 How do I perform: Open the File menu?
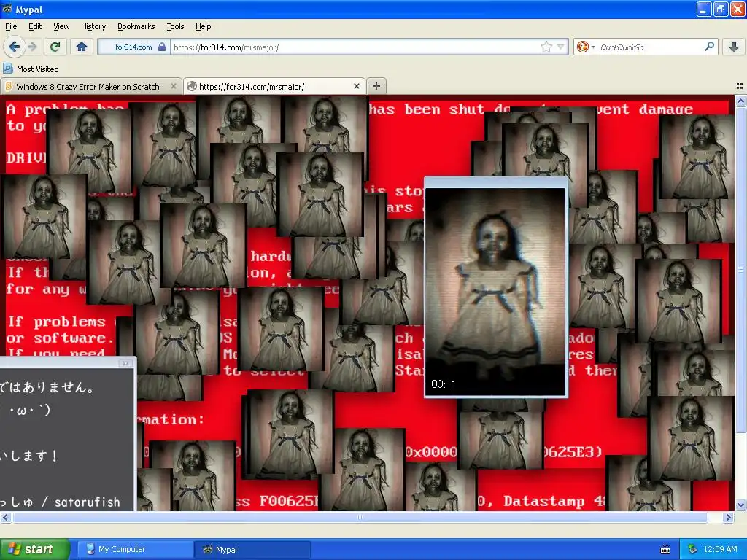tap(11, 26)
